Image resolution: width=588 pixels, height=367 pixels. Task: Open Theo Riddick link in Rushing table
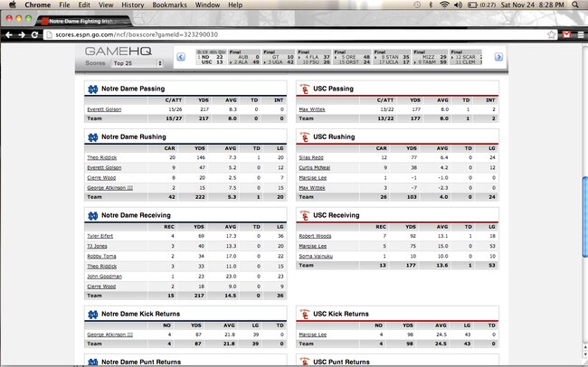point(102,157)
